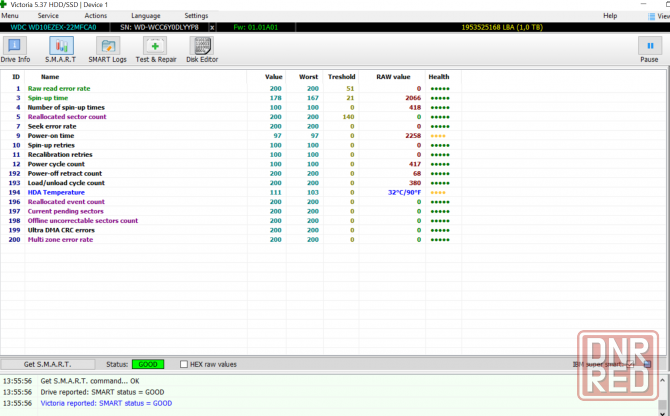Click the Treshold column header
This screenshot has height=416, width=670.
click(x=341, y=77)
